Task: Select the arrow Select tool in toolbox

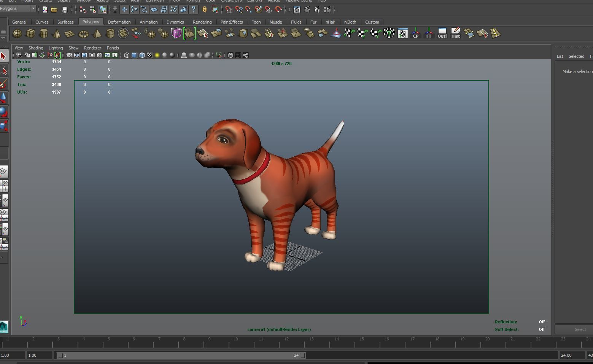Action: [3, 56]
